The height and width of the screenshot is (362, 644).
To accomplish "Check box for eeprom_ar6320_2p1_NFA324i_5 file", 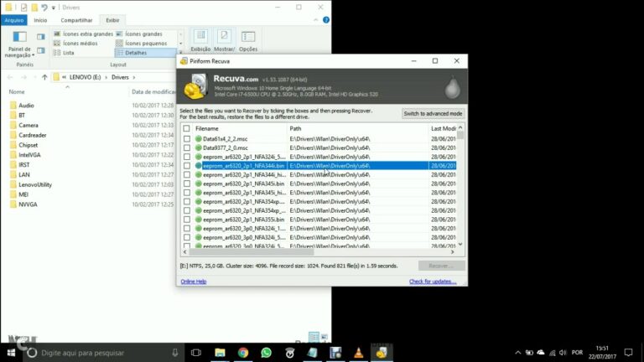I will click(187, 157).
